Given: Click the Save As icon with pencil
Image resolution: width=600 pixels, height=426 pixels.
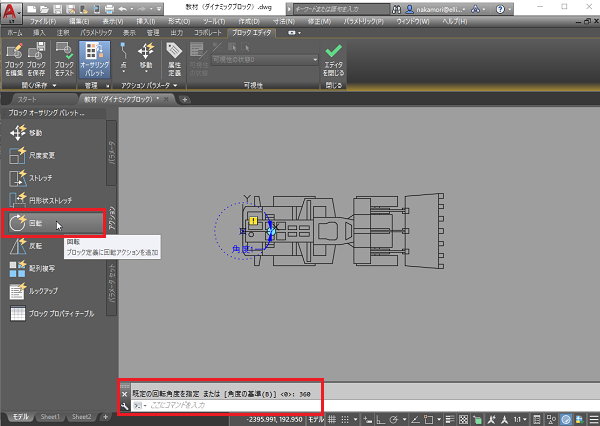Looking at the screenshot, I should pyautogui.click(x=70, y=9).
